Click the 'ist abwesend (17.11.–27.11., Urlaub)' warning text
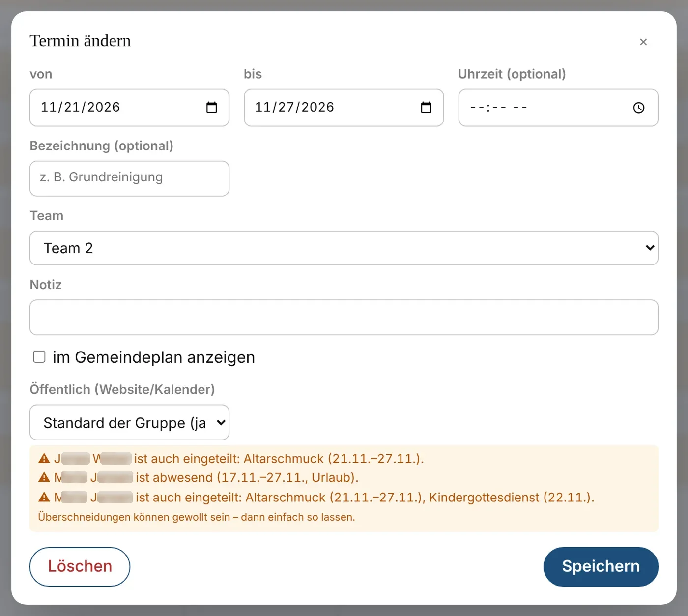Image resolution: width=688 pixels, height=616 pixels. 247,478
